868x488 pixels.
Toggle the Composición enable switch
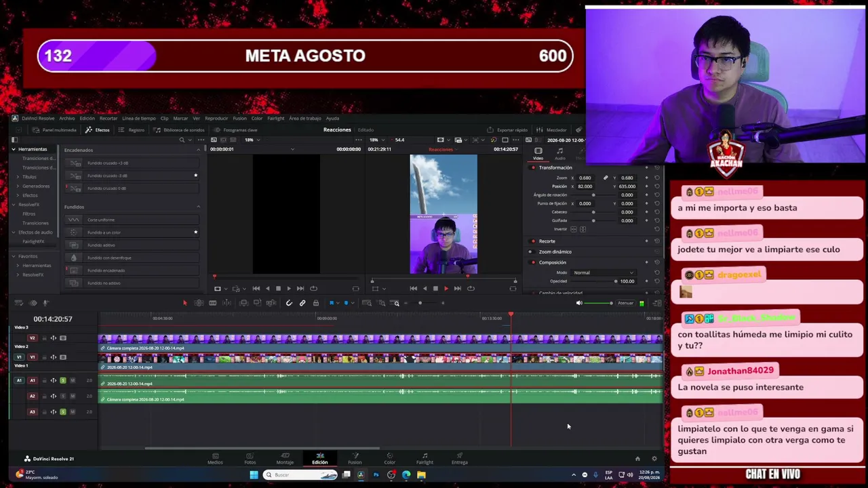point(533,262)
